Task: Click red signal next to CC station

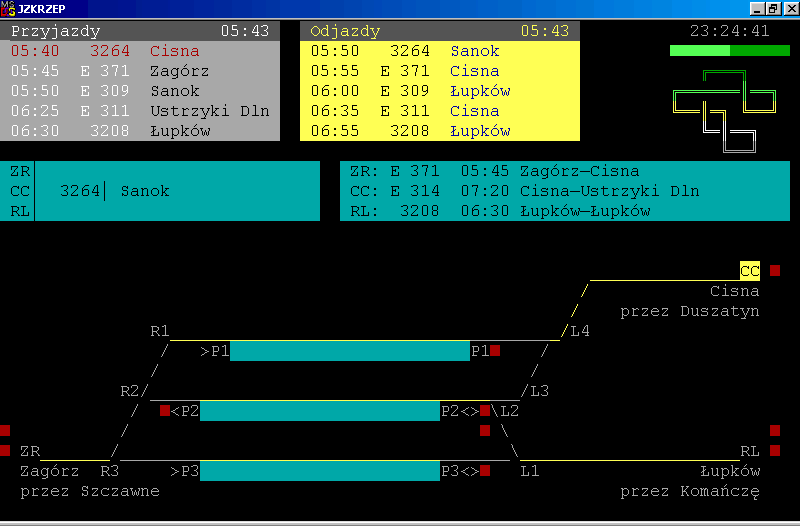Action: pos(775,270)
